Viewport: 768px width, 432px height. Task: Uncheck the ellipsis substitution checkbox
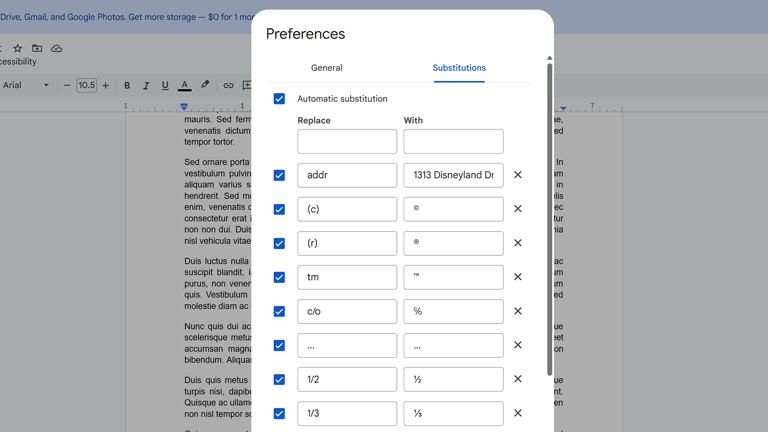point(279,345)
